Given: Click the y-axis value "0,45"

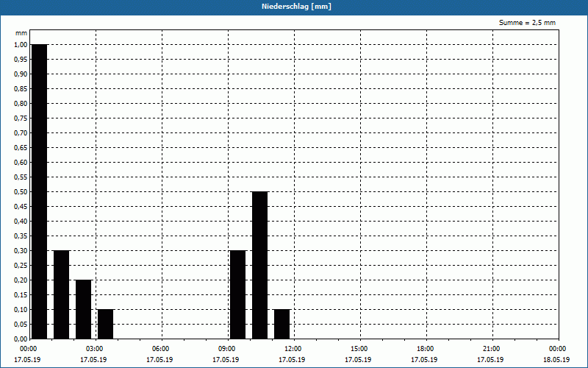Looking at the screenshot, I should (x=21, y=207).
